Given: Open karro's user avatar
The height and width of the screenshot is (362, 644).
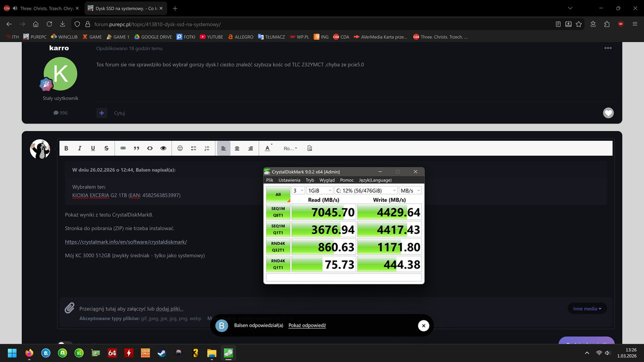Looking at the screenshot, I should [x=60, y=73].
